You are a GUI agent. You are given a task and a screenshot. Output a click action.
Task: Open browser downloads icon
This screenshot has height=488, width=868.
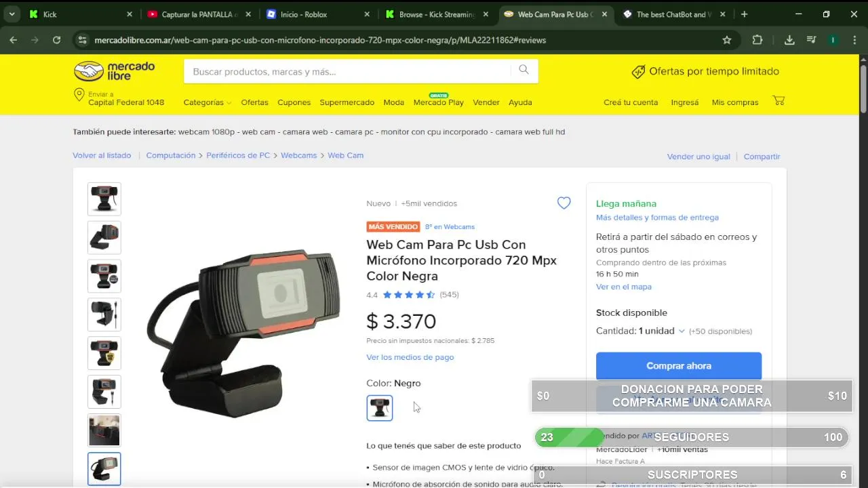coord(789,40)
